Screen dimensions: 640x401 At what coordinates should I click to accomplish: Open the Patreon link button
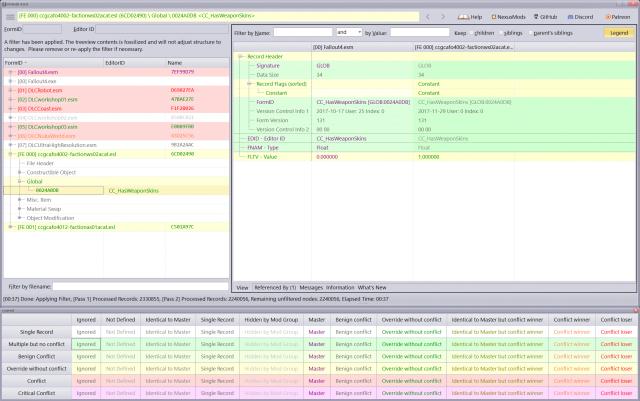pos(618,17)
